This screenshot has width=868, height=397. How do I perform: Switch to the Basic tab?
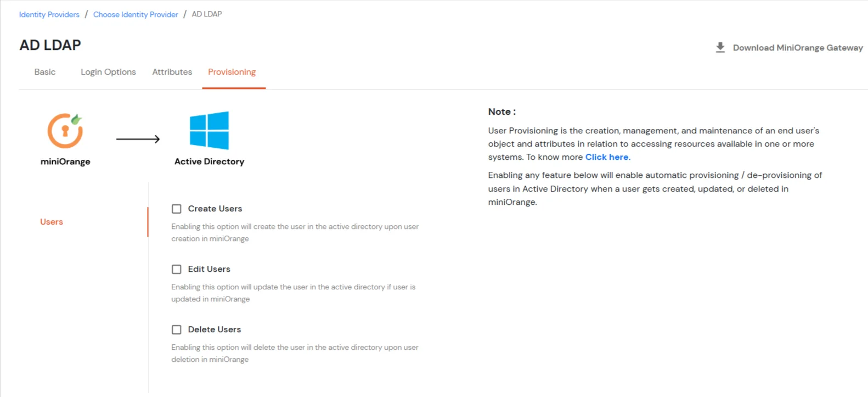[44, 72]
